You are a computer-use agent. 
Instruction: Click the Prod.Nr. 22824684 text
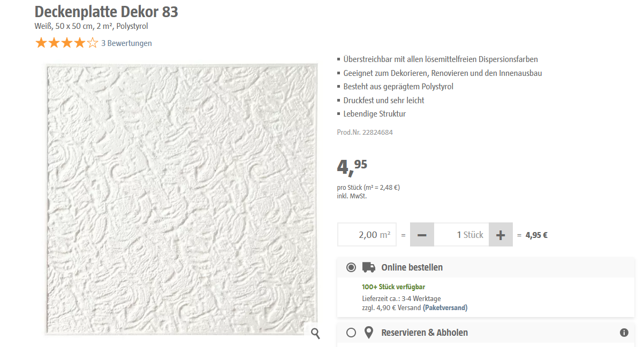pos(365,132)
